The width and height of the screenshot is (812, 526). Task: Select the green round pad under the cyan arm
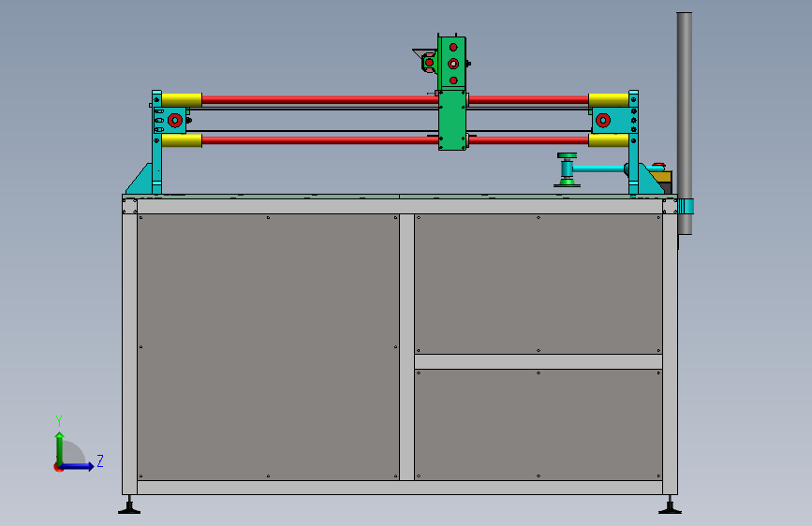click(x=567, y=183)
